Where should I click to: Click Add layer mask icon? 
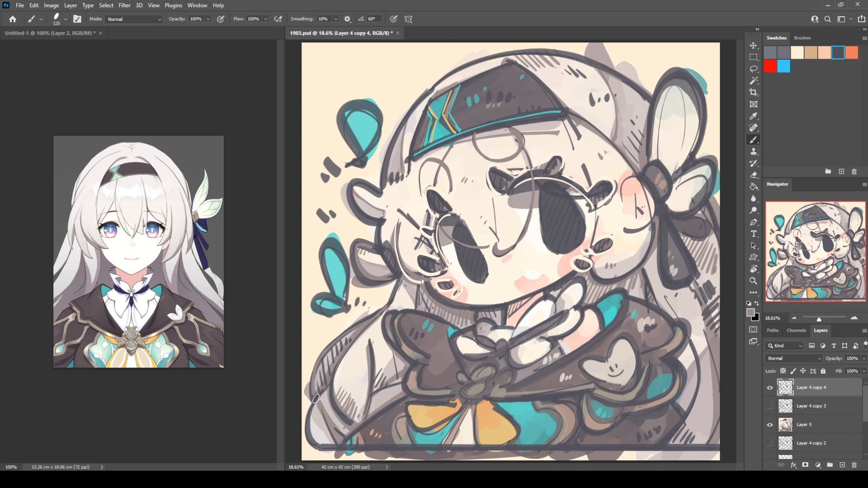(x=805, y=465)
